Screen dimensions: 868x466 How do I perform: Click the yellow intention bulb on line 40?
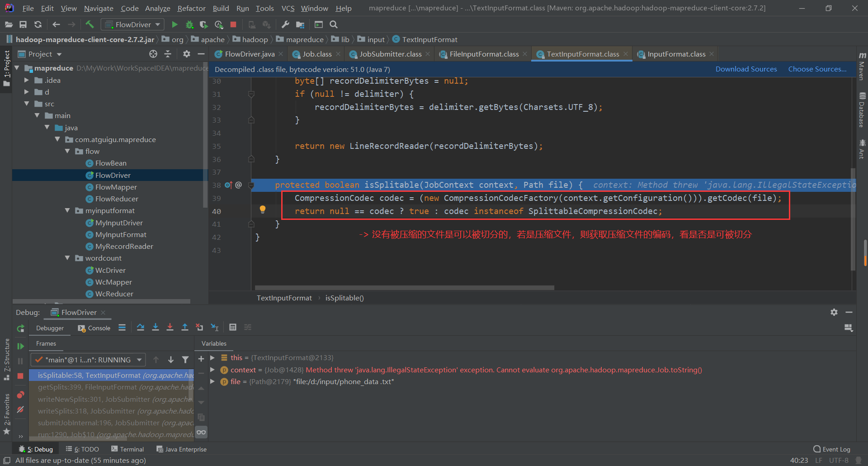click(x=262, y=209)
